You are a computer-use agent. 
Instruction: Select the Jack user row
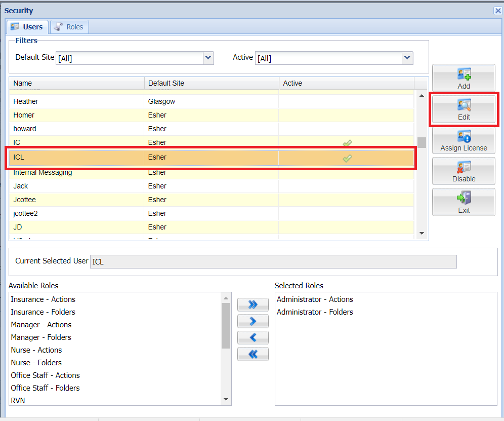212,186
